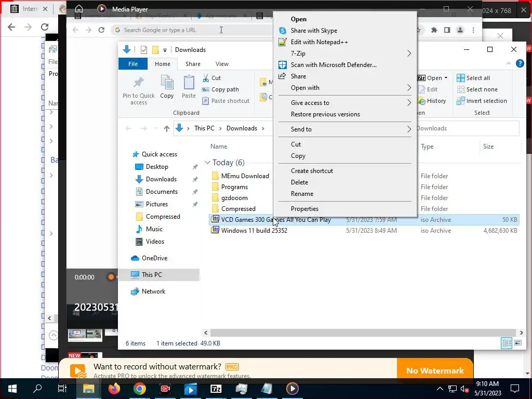This screenshot has height=399, width=532.
Task: Click the ribbon Cut scissors icon
Action: click(x=206, y=78)
